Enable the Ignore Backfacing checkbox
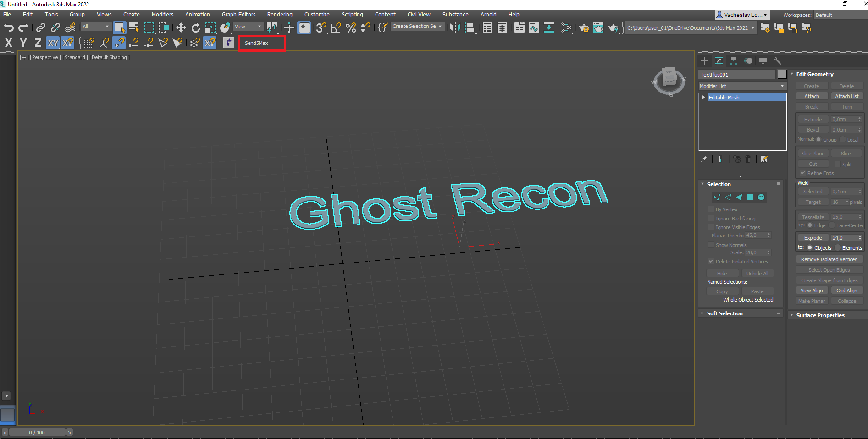This screenshot has height=439, width=868. [x=711, y=219]
